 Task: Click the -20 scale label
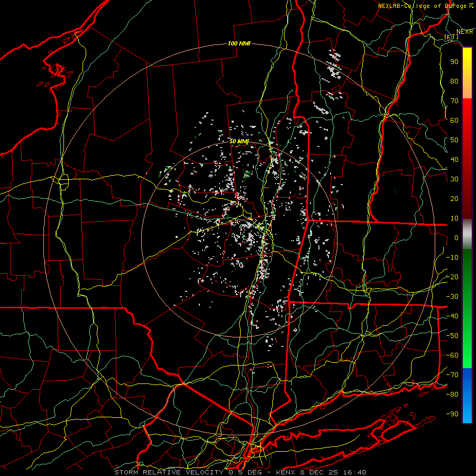coord(452,277)
